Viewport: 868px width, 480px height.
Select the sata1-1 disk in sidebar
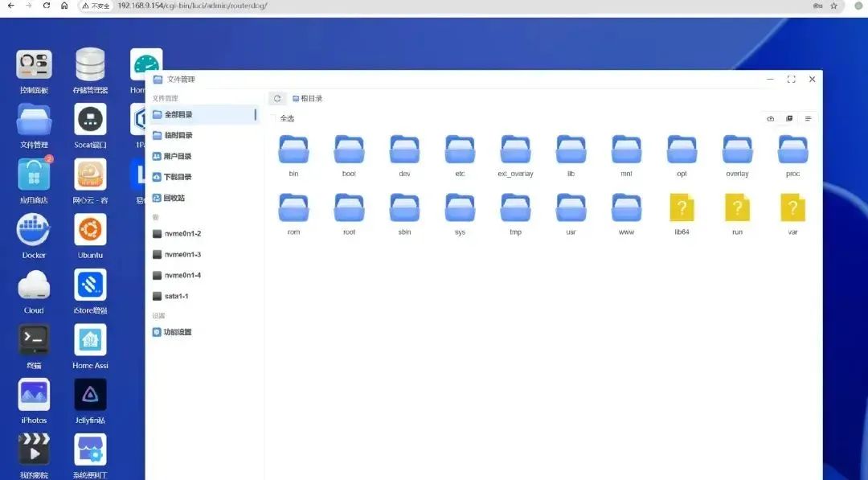pyautogui.click(x=203, y=296)
